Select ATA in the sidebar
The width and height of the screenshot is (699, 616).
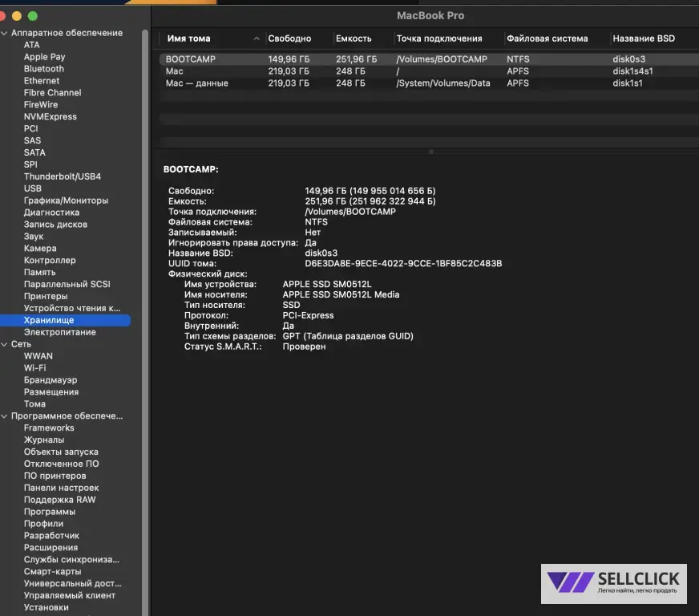31,45
